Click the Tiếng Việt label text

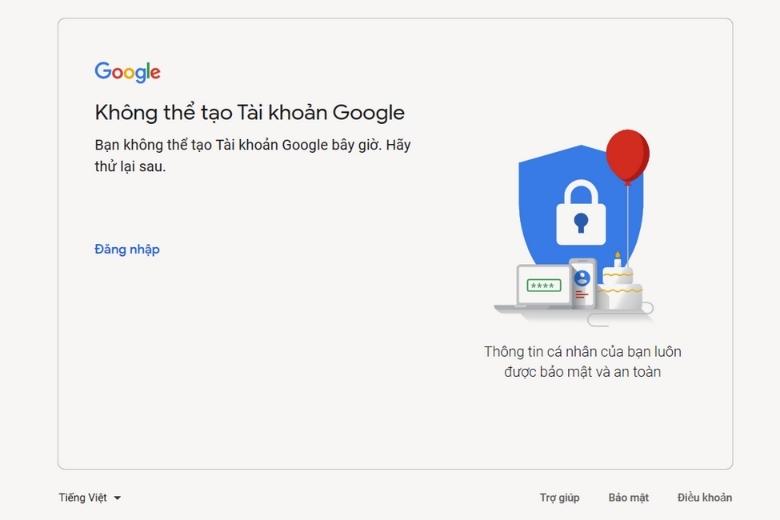[x=83, y=498]
